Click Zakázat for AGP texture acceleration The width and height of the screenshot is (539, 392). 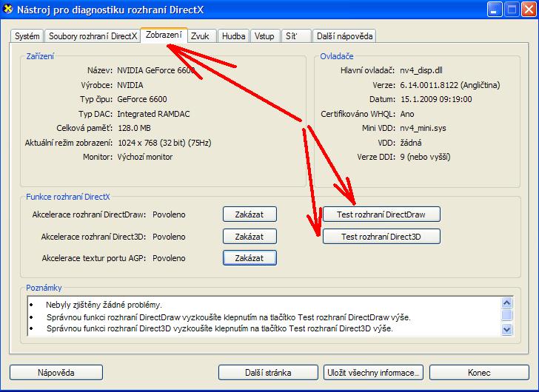click(250, 258)
